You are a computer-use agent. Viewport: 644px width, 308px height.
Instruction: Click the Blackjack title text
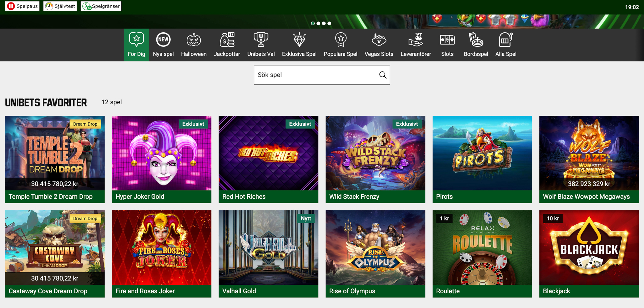557,291
